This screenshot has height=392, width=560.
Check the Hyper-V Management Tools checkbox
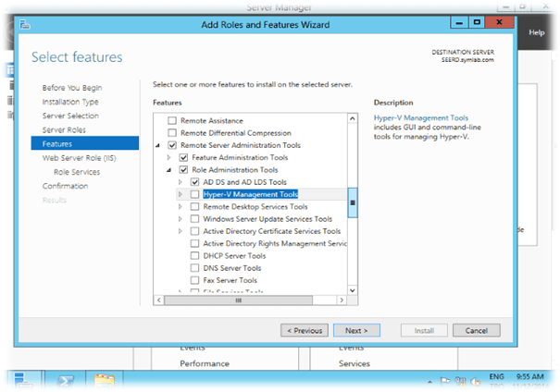[194, 195]
